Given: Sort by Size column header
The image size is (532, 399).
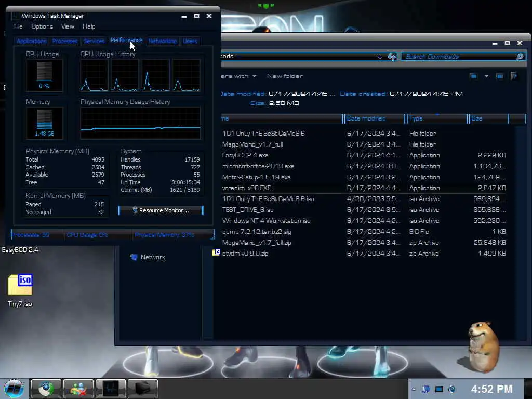Looking at the screenshot, I should click(x=489, y=118).
